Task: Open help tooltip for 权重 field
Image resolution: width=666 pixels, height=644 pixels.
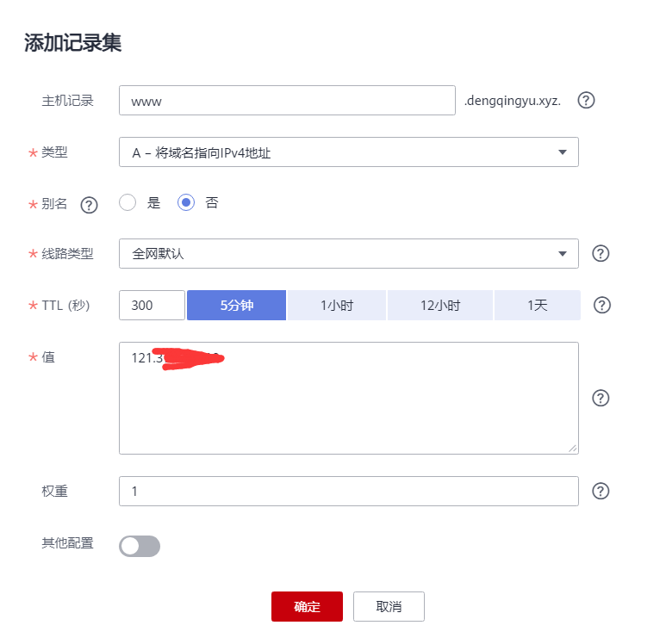Action: [x=601, y=491]
